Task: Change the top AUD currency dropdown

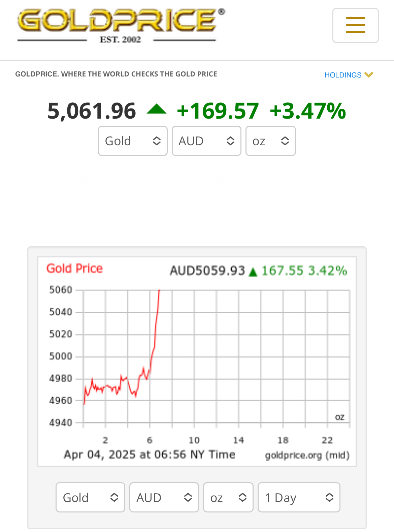Action: click(x=206, y=141)
